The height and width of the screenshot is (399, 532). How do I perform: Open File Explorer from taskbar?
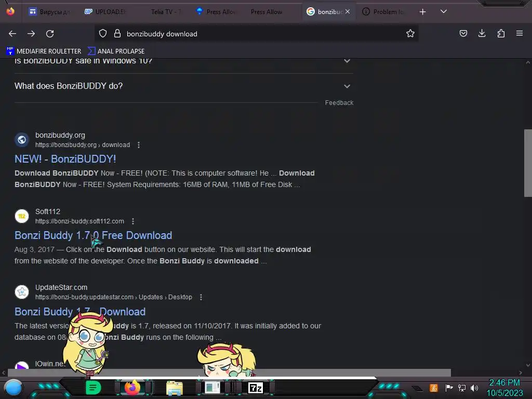point(175,388)
